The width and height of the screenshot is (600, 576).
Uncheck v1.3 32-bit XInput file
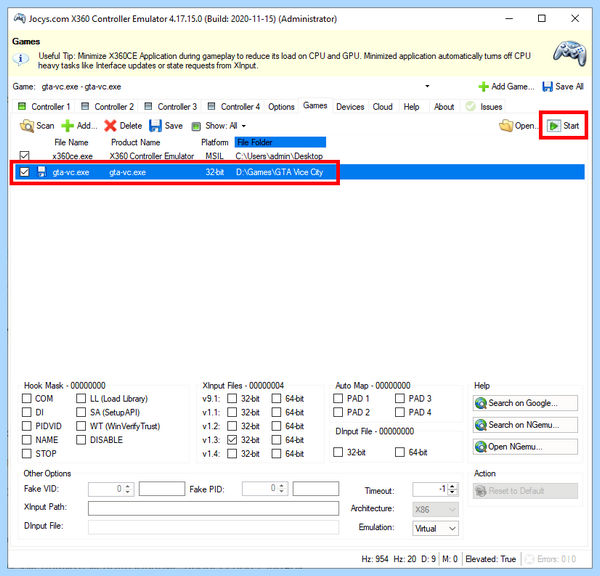232,440
